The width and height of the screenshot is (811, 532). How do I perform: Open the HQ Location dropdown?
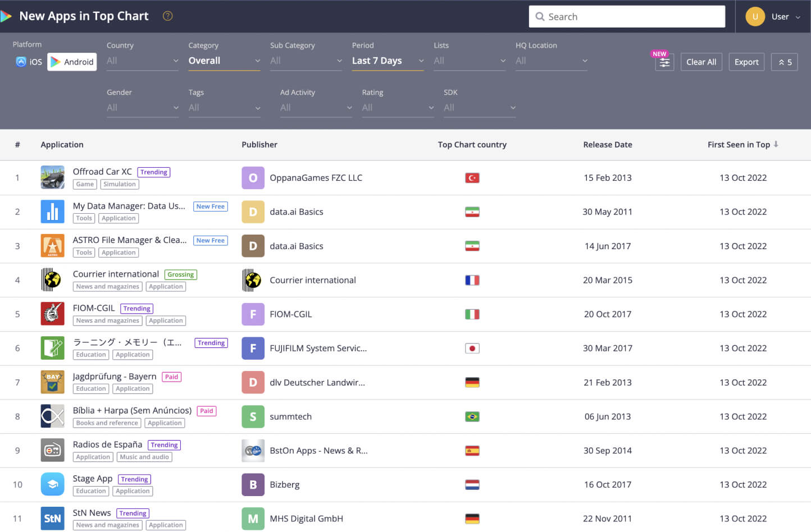(552, 61)
